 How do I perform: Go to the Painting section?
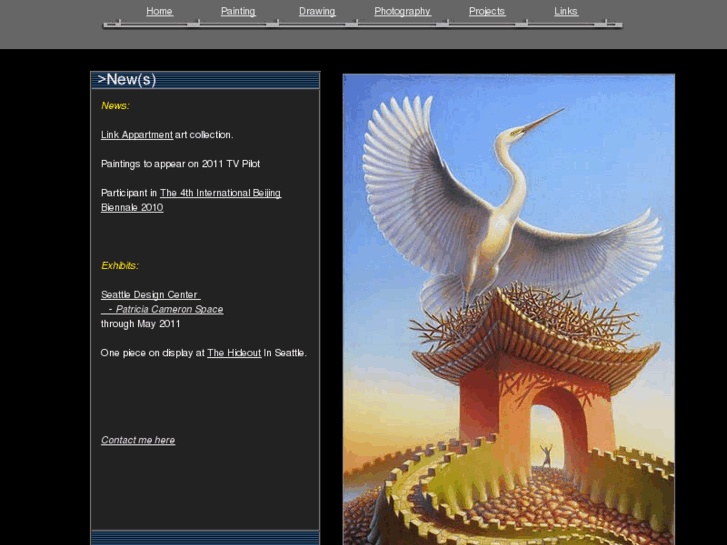(x=238, y=11)
